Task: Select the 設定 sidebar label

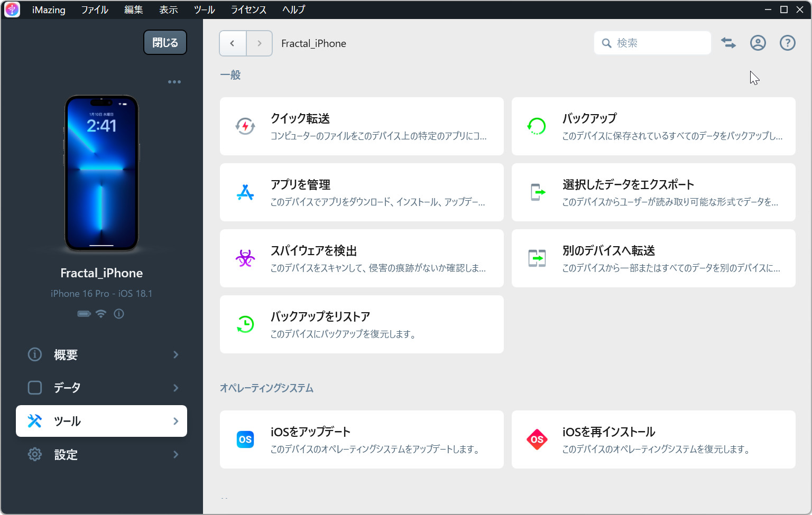Action: [66, 454]
